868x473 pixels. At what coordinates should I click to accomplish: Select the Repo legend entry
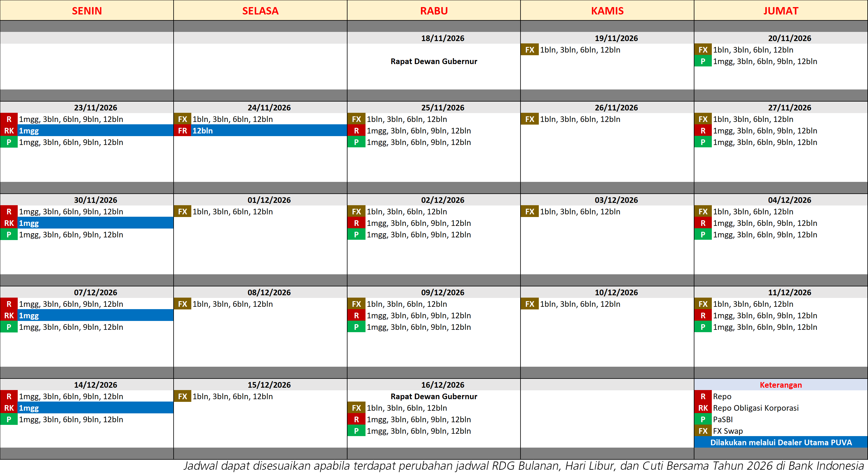[722, 397]
